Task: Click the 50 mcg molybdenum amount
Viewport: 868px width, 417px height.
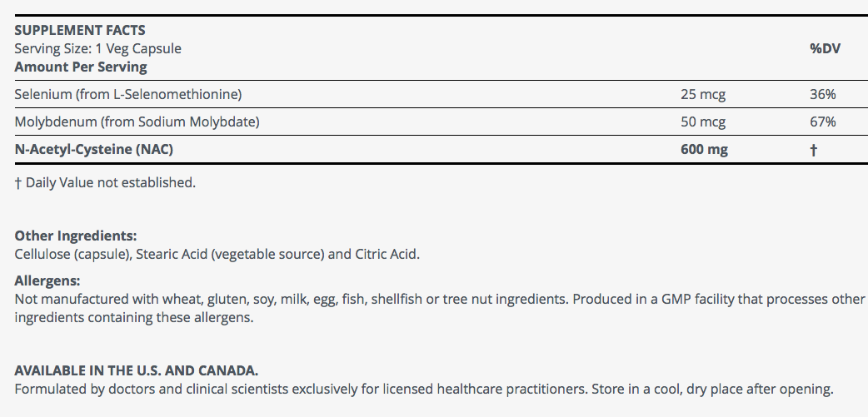Action: click(703, 122)
